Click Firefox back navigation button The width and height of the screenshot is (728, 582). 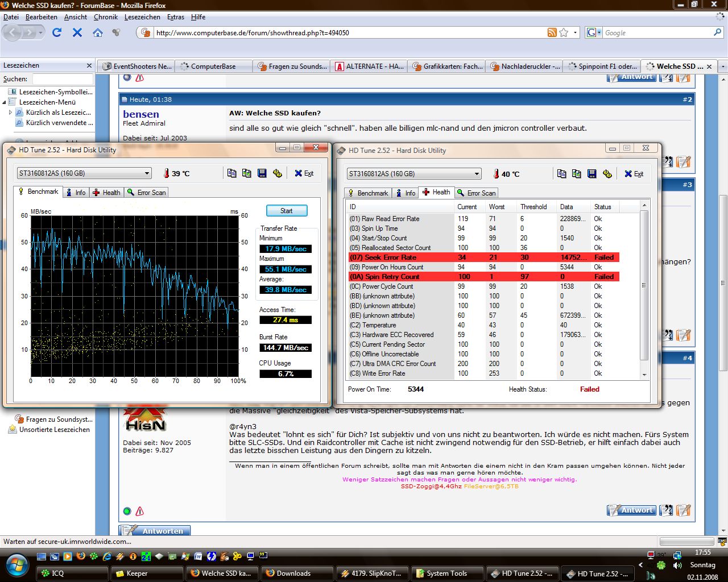14,32
